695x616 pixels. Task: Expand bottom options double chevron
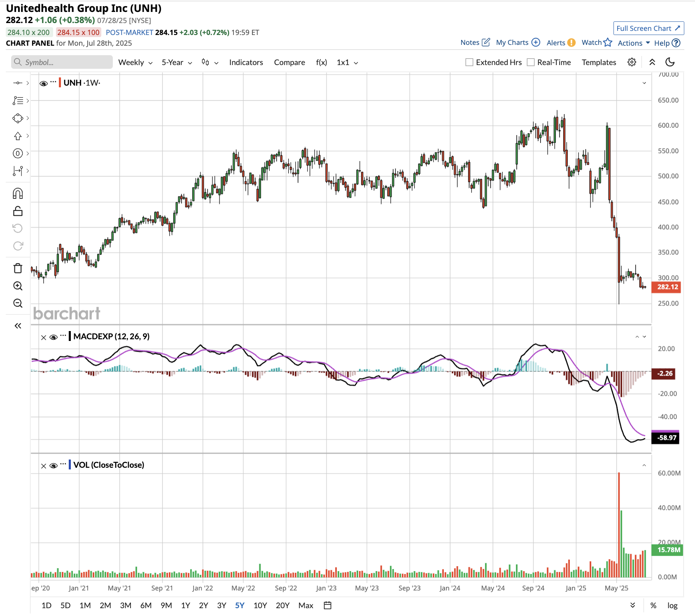[x=633, y=605]
